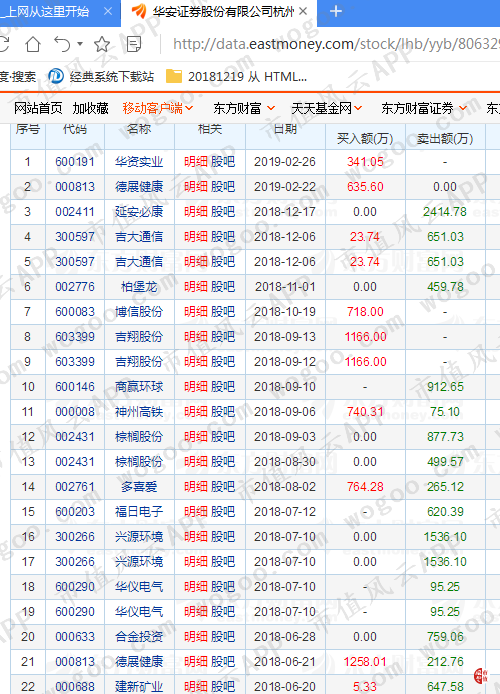The width and height of the screenshot is (500, 694).
Task: Click stock code 600083
Action: click(75, 312)
